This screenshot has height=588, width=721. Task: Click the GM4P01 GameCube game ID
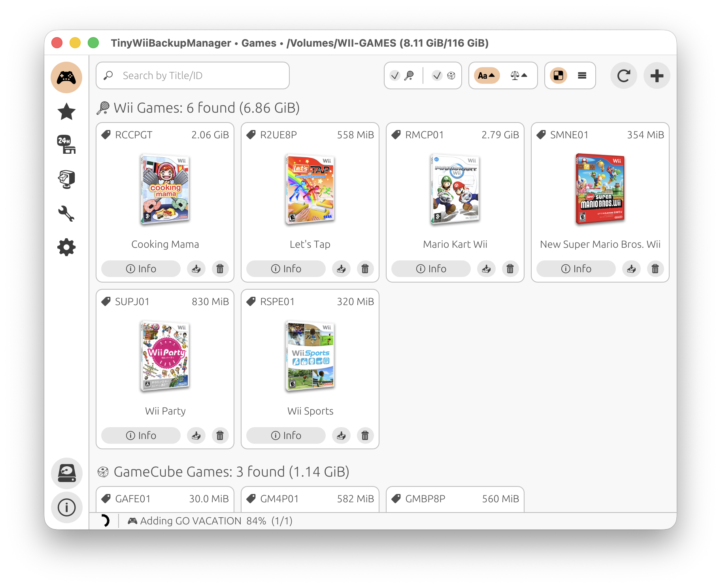click(x=273, y=499)
